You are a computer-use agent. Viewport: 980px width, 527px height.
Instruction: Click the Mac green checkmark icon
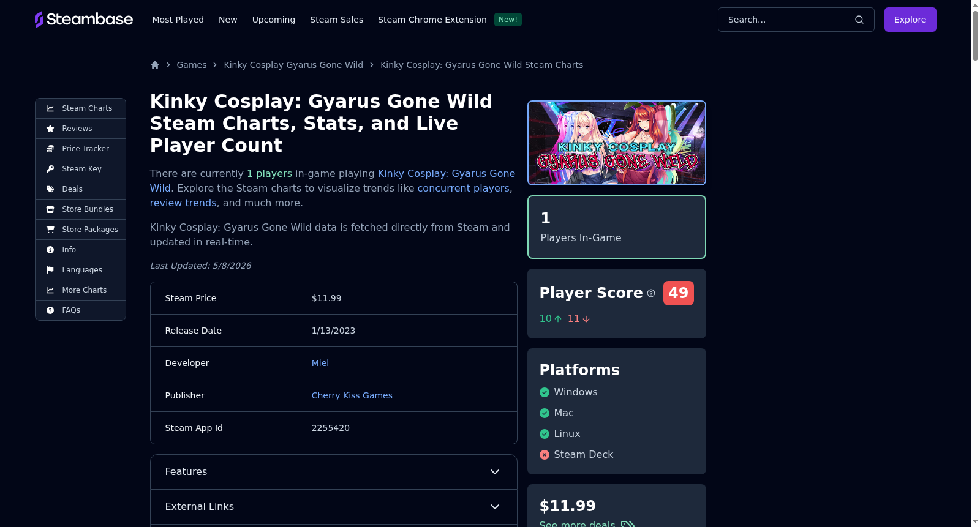click(x=545, y=413)
